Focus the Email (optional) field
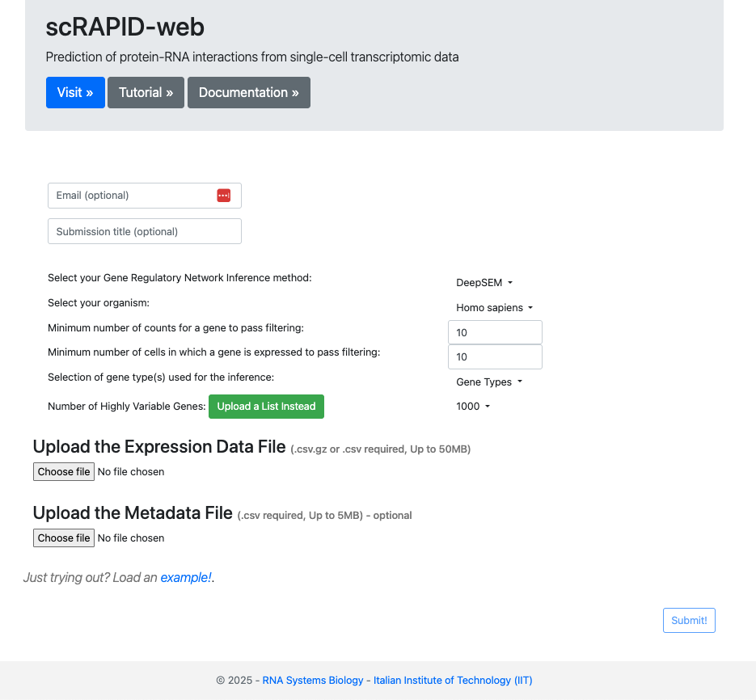The image size is (756, 700). pos(129,196)
